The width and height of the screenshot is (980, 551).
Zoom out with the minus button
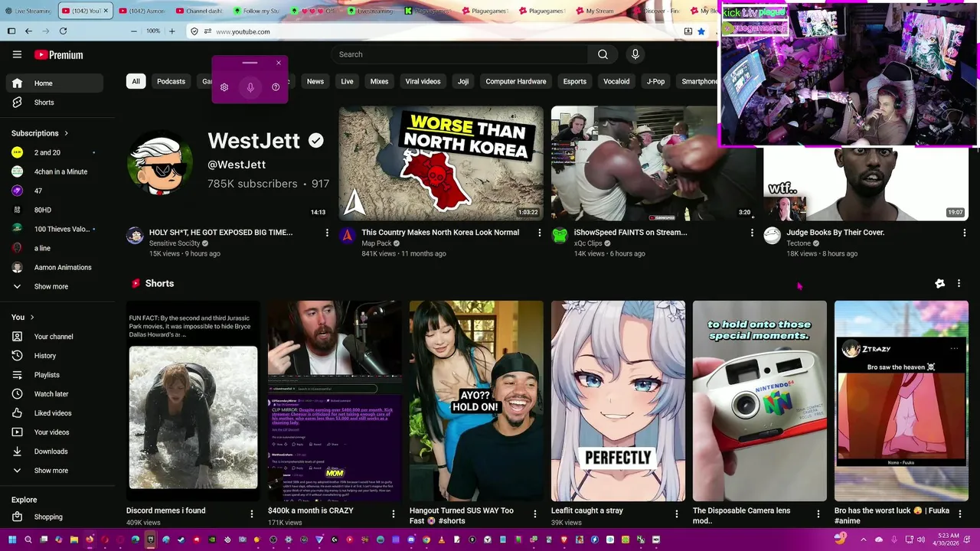pyautogui.click(x=134, y=31)
